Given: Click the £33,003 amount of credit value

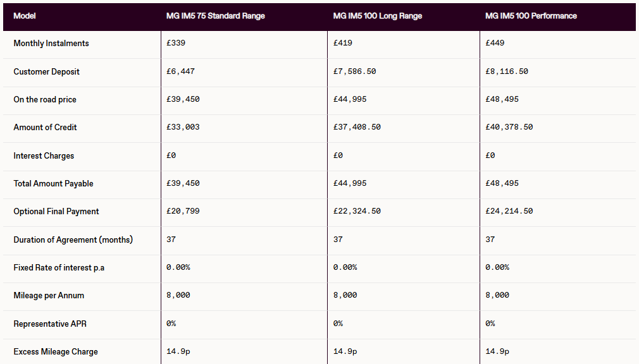Looking at the screenshot, I should (x=183, y=128).
